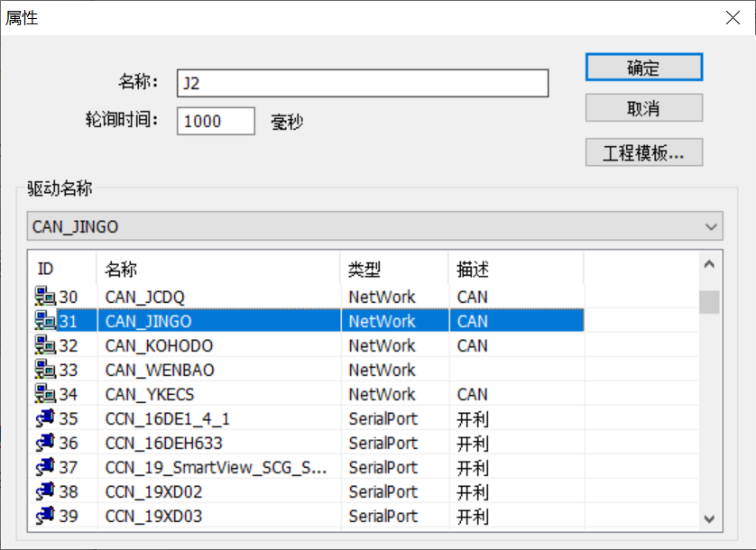Click the network icon beside ID 33
Screen dimensions: 756x550
[x=45, y=370]
